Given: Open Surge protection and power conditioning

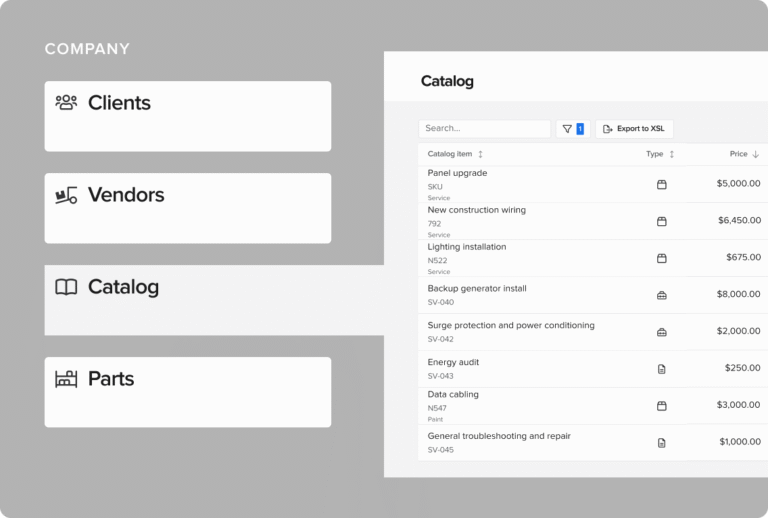Looking at the screenshot, I should click(511, 325).
